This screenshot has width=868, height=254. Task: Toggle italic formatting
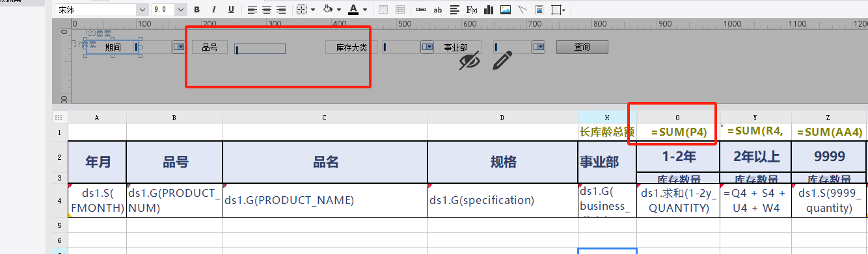point(214,10)
